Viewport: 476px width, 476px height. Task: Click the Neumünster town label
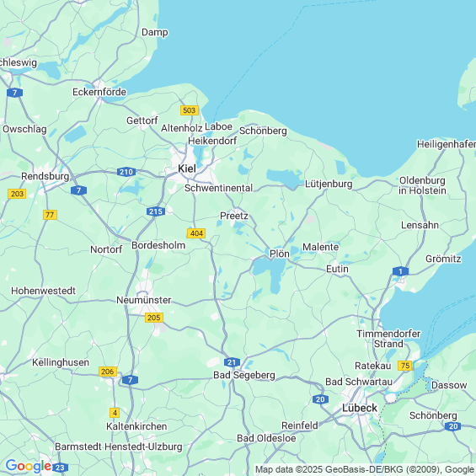pyautogui.click(x=144, y=300)
